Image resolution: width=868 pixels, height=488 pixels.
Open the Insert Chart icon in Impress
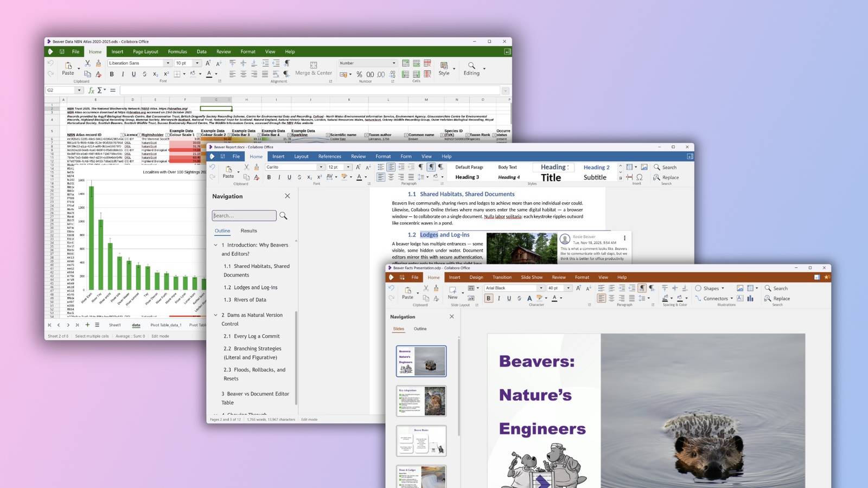click(x=750, y=299)
